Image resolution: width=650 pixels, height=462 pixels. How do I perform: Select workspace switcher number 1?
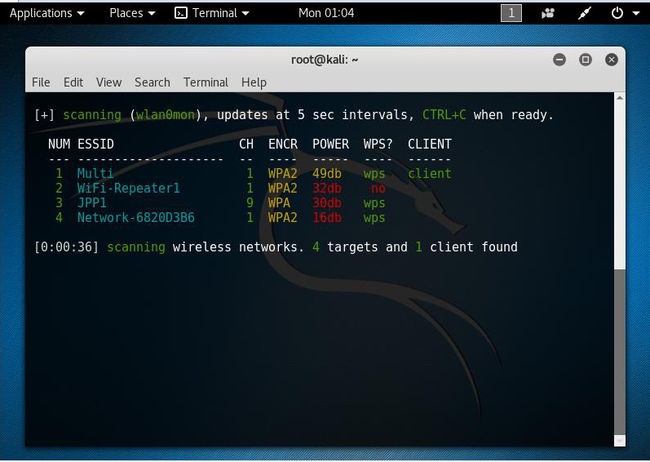pyautogui.click(x=511, y=13)
